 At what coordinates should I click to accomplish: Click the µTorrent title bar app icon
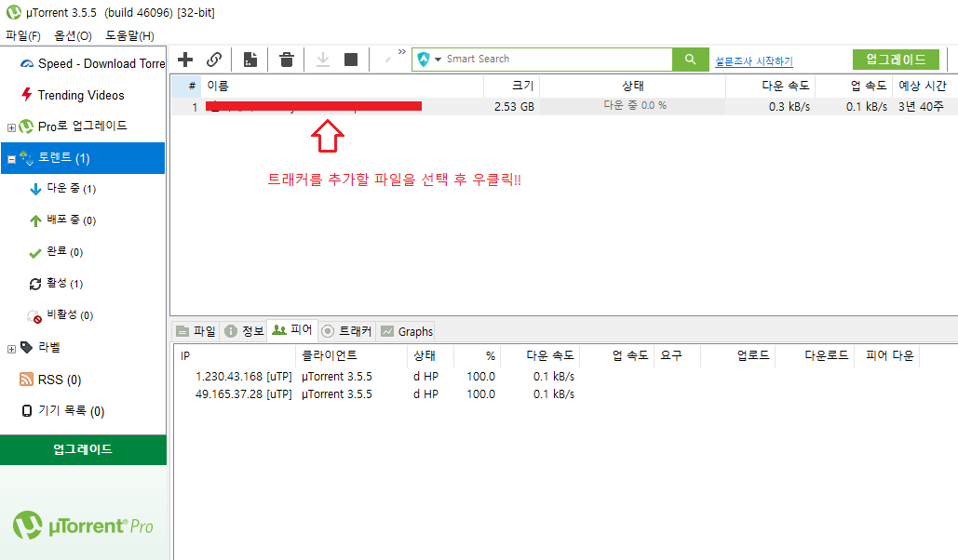pos(13,12)
